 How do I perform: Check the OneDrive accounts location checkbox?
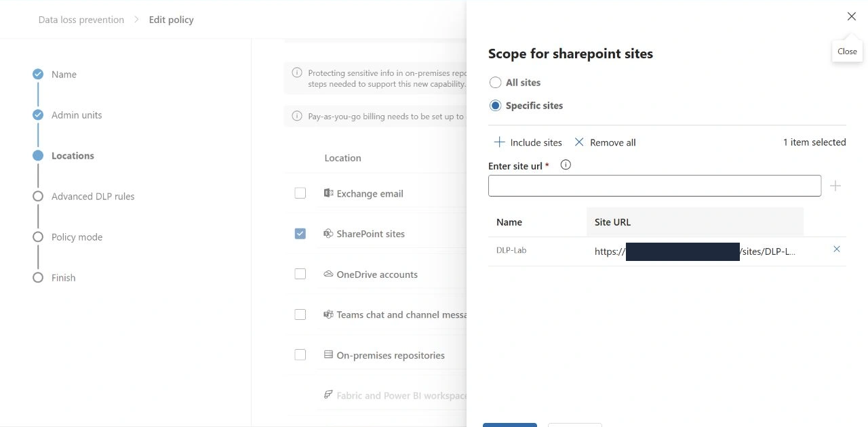pos(300,274)
